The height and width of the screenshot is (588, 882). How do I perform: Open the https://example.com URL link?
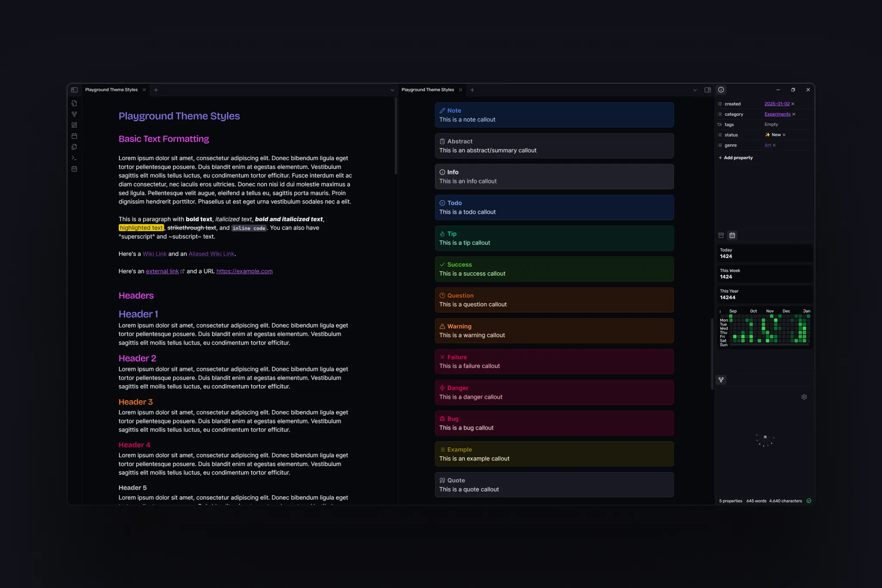(x=244, y=271)
